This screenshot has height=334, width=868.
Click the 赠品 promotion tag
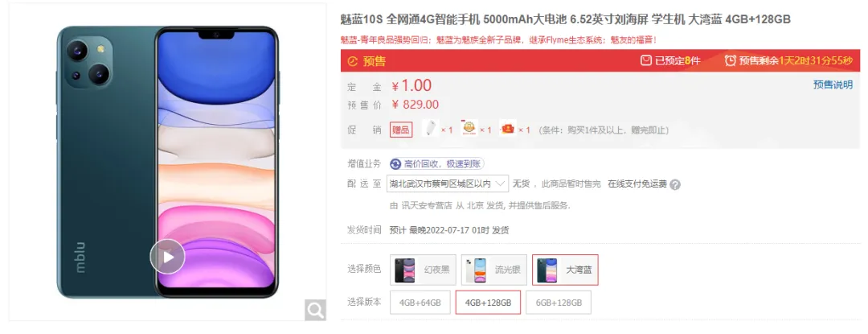(x=401, y=130)
